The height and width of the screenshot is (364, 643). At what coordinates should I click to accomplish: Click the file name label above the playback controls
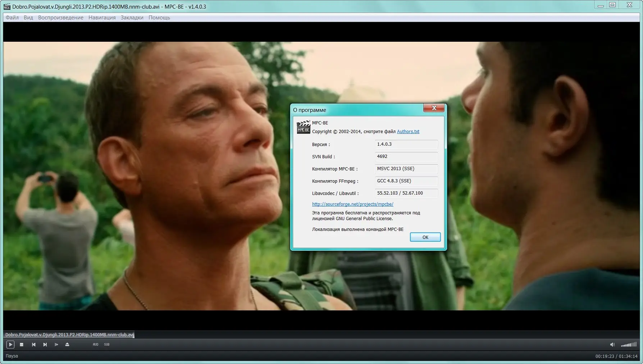click(69, 335)
